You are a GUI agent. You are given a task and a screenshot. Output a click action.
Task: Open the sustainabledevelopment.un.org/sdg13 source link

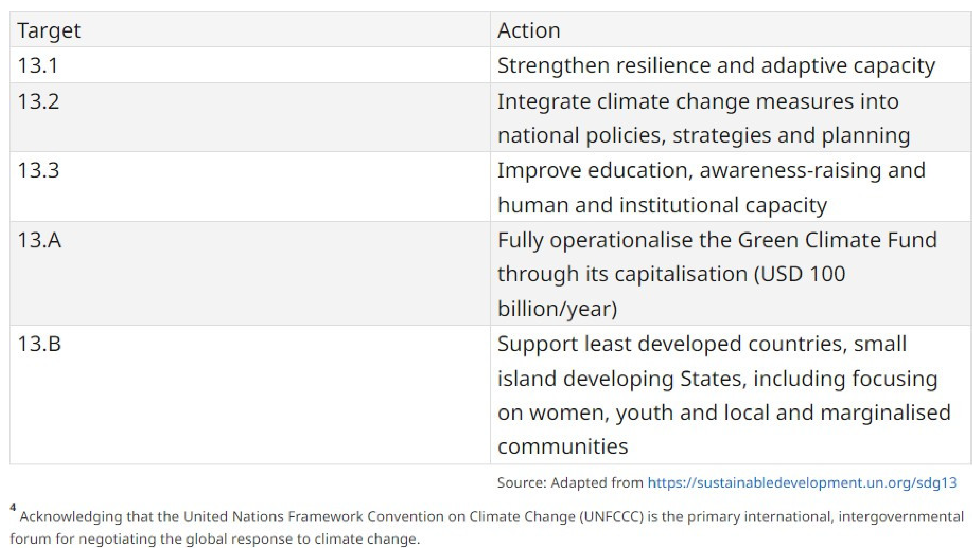click(x=802, y=483)
